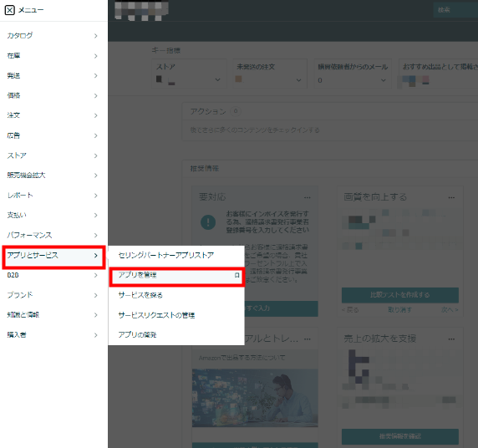Expand the 注文 chevron arrow
This screenshot has height=448, width=478.
pos(96,115)
